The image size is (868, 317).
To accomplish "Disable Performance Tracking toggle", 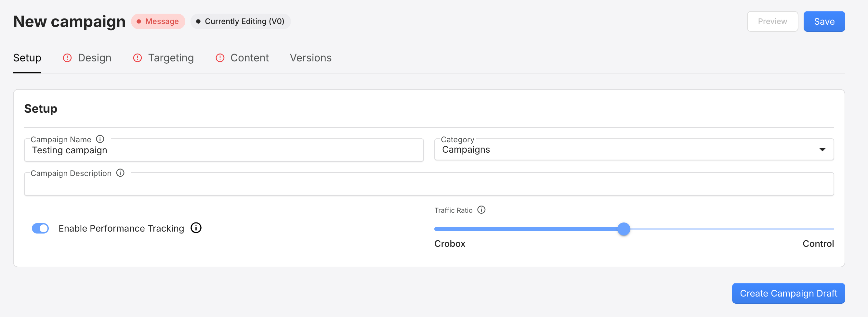I will click(x=40, y=228).
